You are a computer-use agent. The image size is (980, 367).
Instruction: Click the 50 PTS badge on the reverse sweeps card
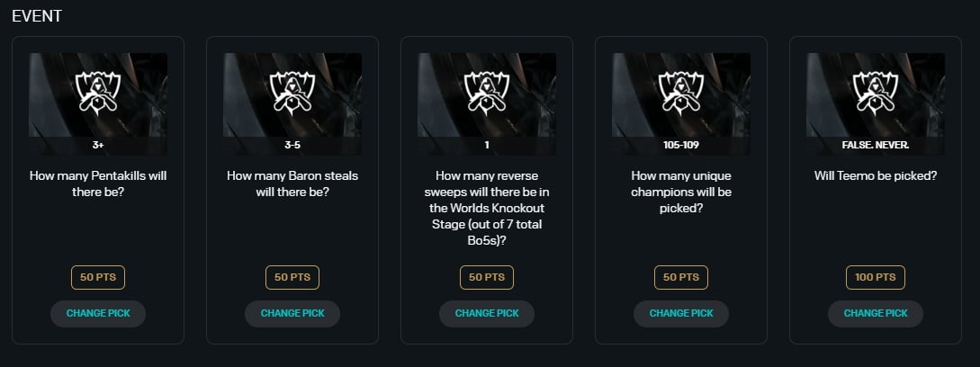click(x=487, y=277)
